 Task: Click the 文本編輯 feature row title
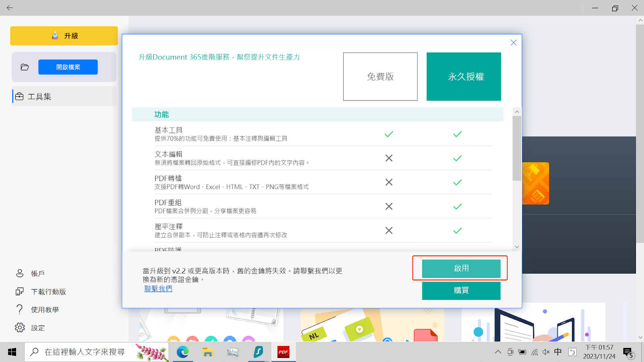[x=169, y=154]
